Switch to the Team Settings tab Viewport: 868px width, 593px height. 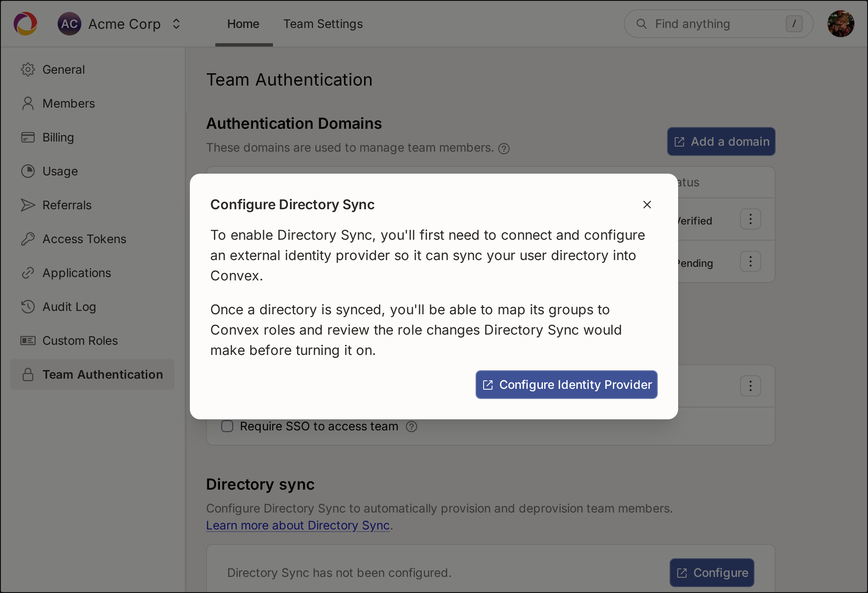(x=323, y=24)
